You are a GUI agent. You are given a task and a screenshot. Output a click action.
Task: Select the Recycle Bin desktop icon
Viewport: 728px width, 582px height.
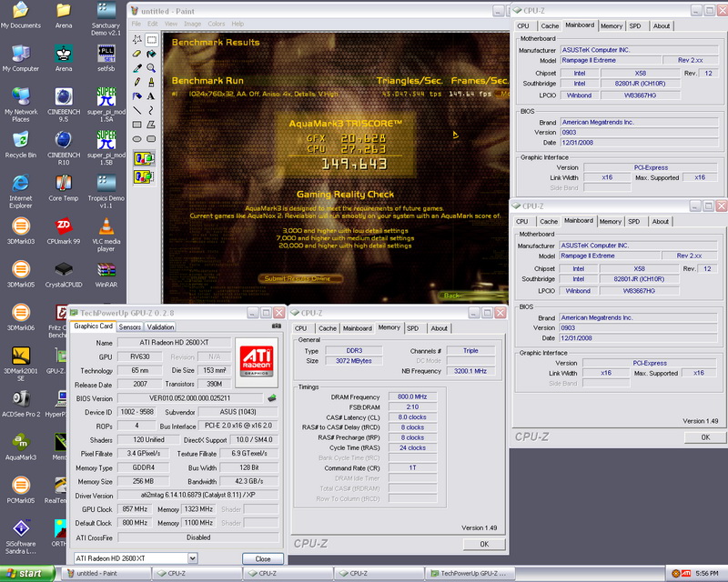21,145
